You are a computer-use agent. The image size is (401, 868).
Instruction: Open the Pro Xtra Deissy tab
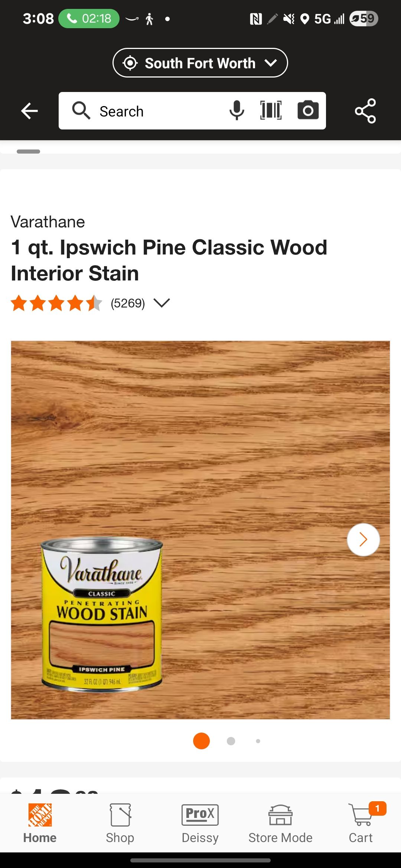(x=200, y=823)
